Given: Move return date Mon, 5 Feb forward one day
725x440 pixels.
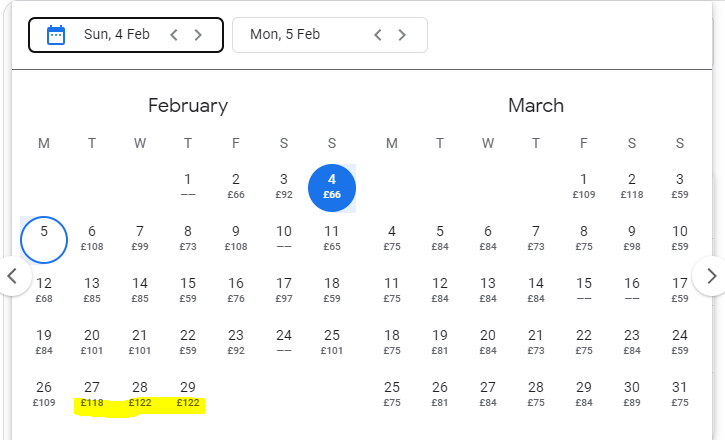Looking at the screenshot, I should [x=402, y=35].
